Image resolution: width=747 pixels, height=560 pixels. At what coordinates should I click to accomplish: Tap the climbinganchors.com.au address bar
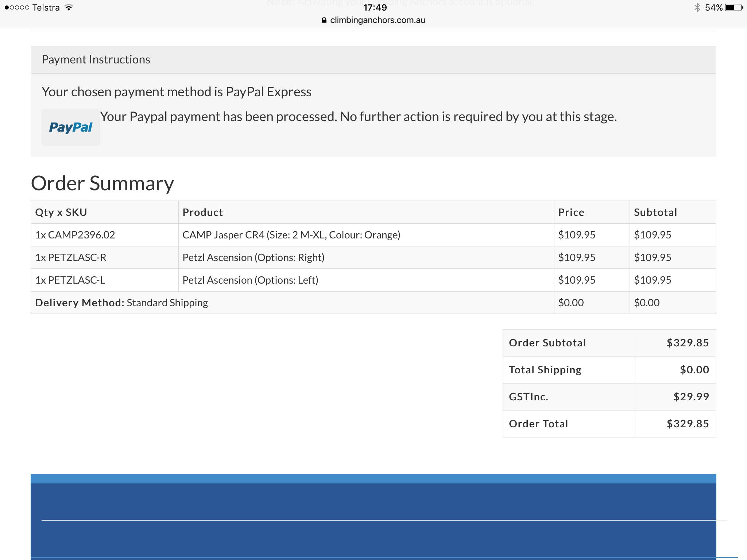pyautogui.click(x=377, y=20)
